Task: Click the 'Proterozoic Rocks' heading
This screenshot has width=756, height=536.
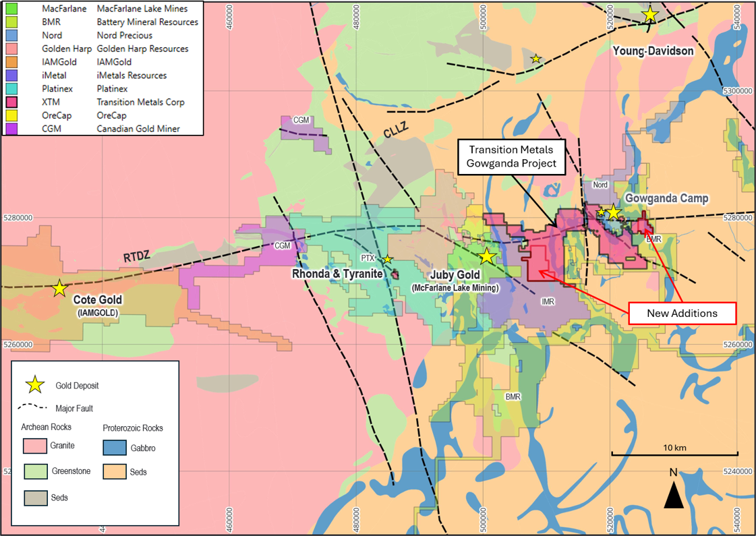Action: [133, 428]
